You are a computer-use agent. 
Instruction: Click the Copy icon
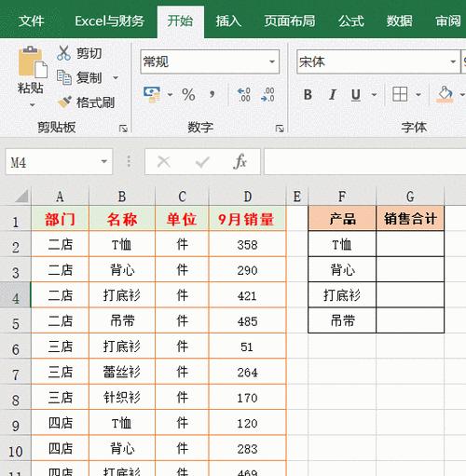(x=64, y=77)
